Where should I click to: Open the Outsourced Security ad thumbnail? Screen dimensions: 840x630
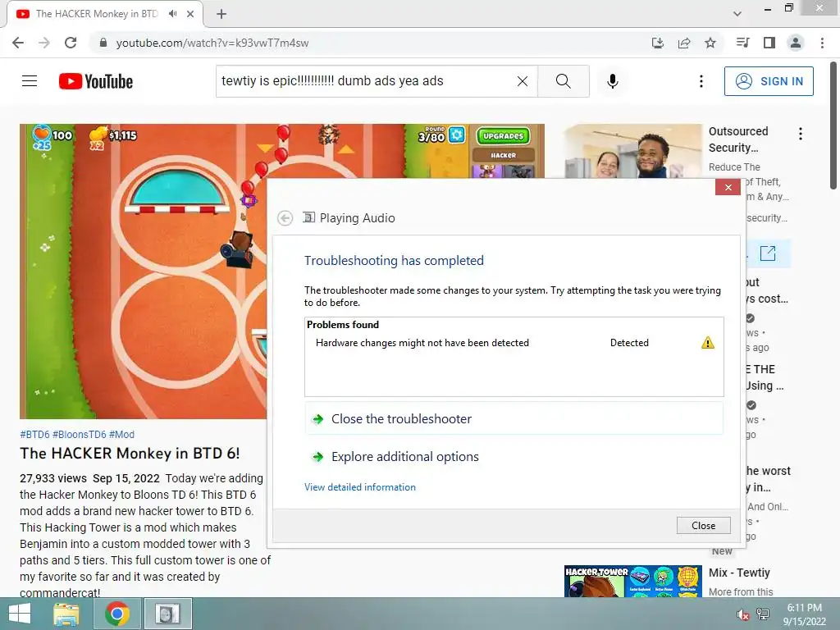pos(632,151)
